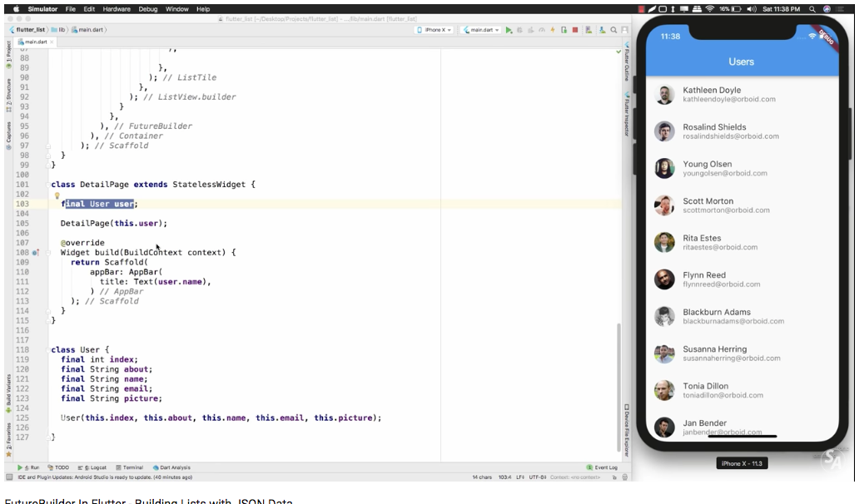Run the app with the green play icon
This screenshot has width=864, height=504.
pos(508,30)
